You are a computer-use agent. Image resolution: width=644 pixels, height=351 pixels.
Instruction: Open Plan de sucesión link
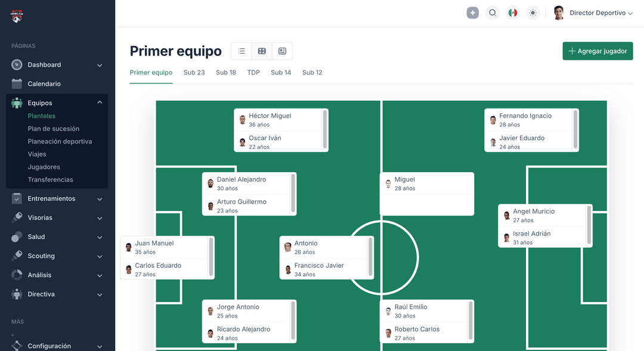pyautogui.click(x=53, y=129)
